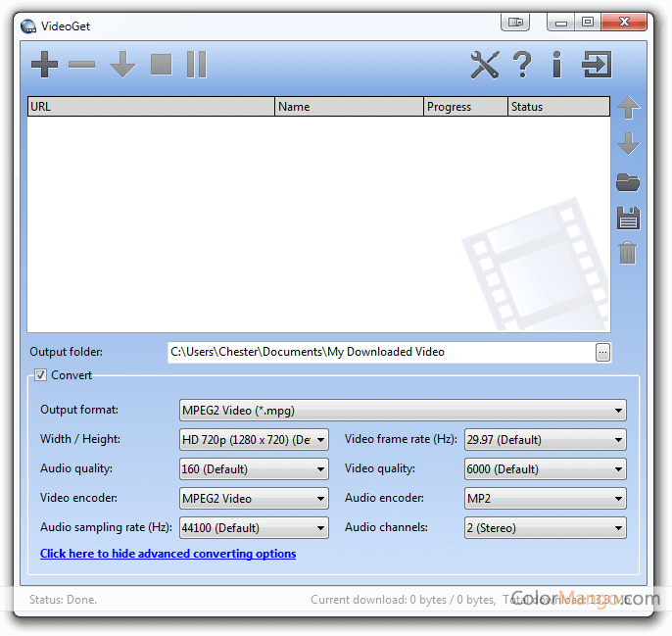The width and height of the screenshot is (672, 636).
Task: Click the Add video plus icon
Action: 45,65
